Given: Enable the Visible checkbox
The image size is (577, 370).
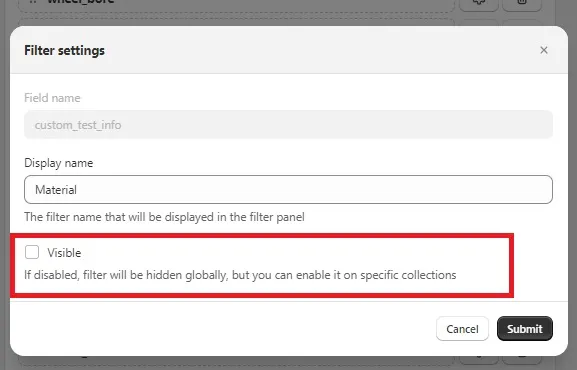Looking at the screenshot, I should click(32, 252).
